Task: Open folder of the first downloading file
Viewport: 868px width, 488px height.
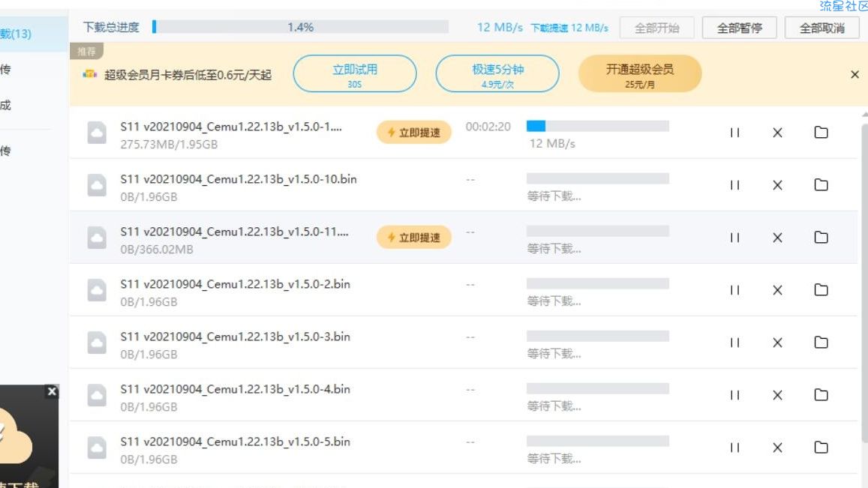Action: 821,132
